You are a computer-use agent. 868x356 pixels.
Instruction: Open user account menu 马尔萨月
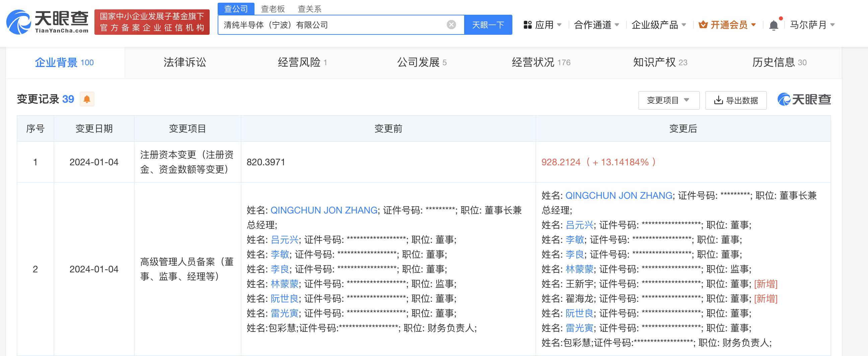[x=812, y=25]
